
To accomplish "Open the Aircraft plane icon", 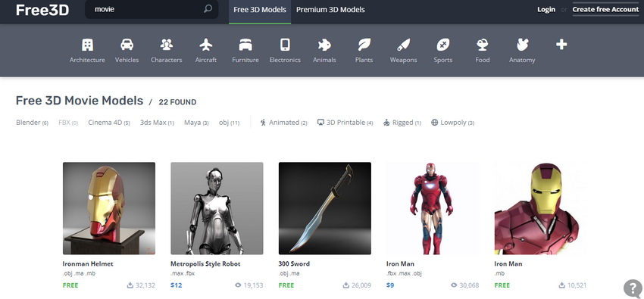I will (206, 45).
